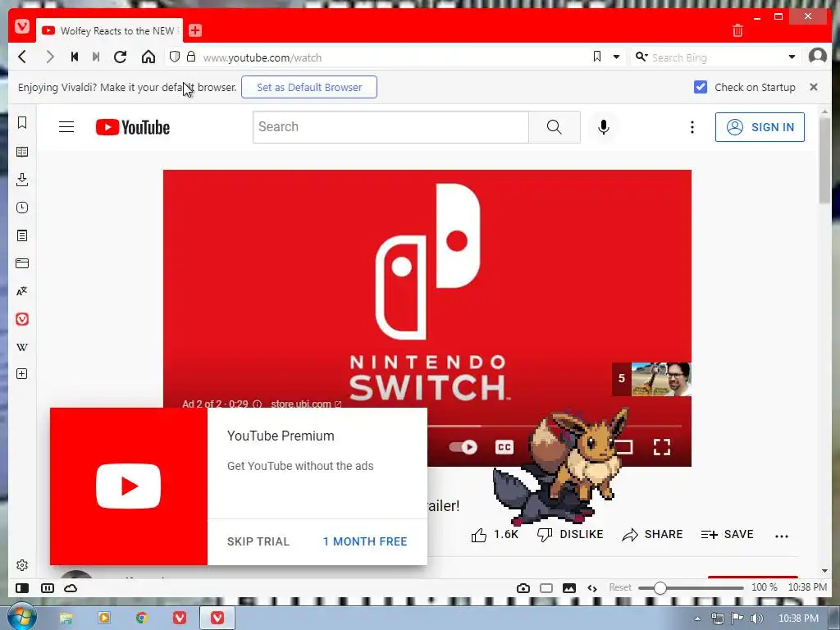Save the video to a playlist
Screen dimensions: 840x630
click(x=727, y=535)
